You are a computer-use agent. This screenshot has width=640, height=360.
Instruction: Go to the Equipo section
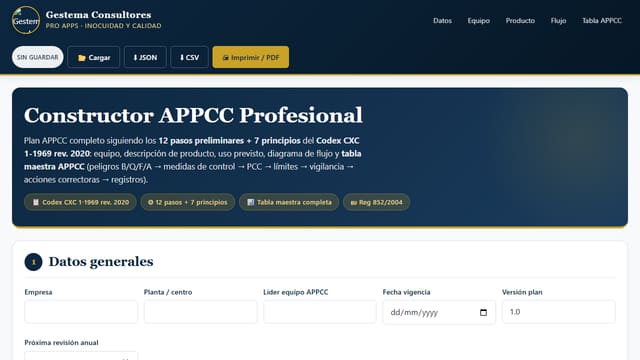click(478, 20)
